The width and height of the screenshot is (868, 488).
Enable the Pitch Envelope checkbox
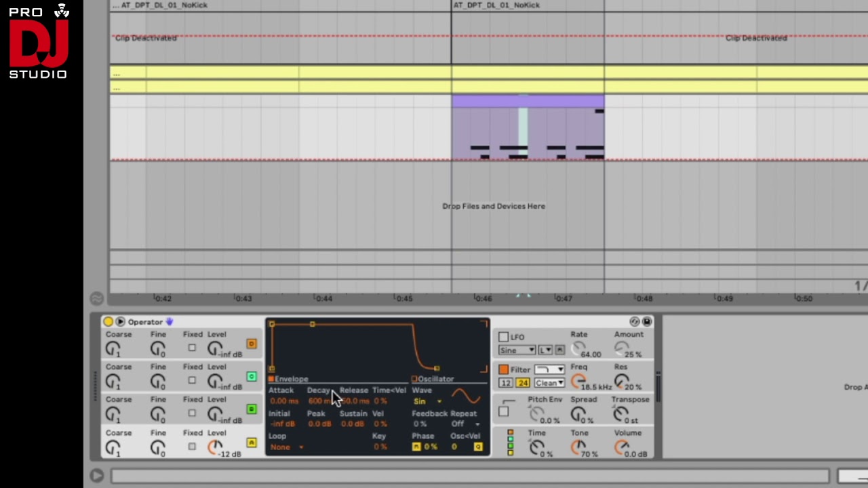[503, 411]
